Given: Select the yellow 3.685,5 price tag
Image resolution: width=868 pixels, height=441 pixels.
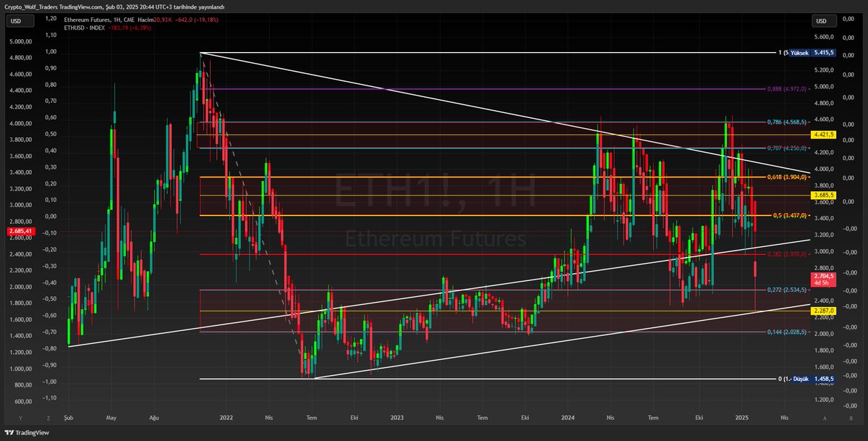Looking at the screenshot, I should click(825, 196).
